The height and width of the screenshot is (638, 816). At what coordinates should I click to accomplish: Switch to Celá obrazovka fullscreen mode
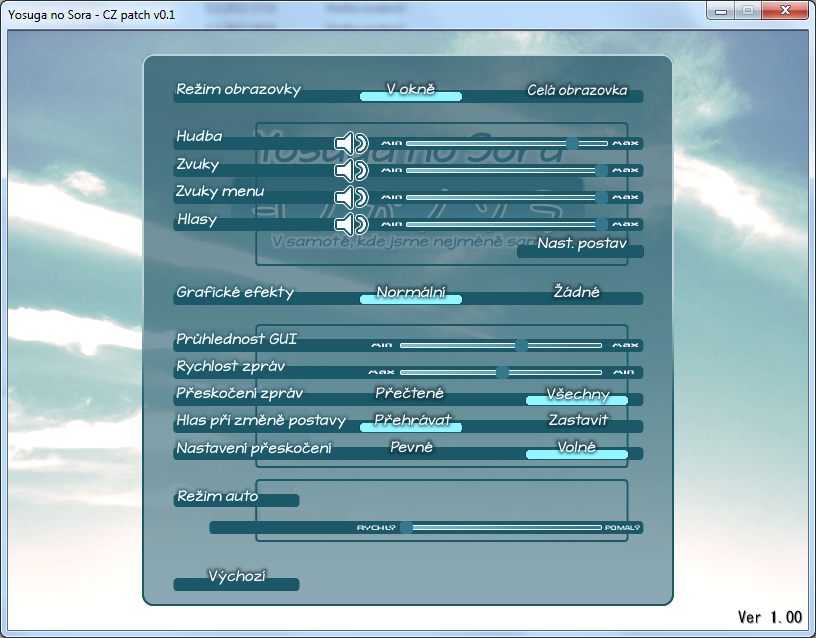[x=578, y=92]
